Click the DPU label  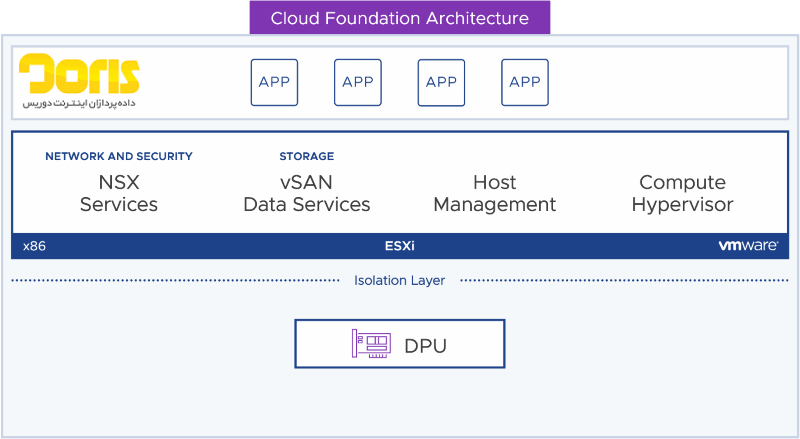[x=426, y=346]
